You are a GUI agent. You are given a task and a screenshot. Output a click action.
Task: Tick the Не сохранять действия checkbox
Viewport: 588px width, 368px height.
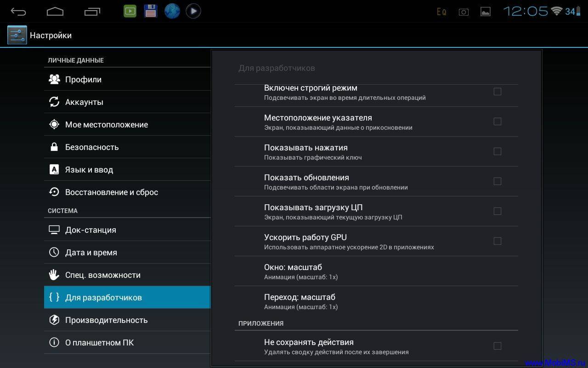click(498, 346)
